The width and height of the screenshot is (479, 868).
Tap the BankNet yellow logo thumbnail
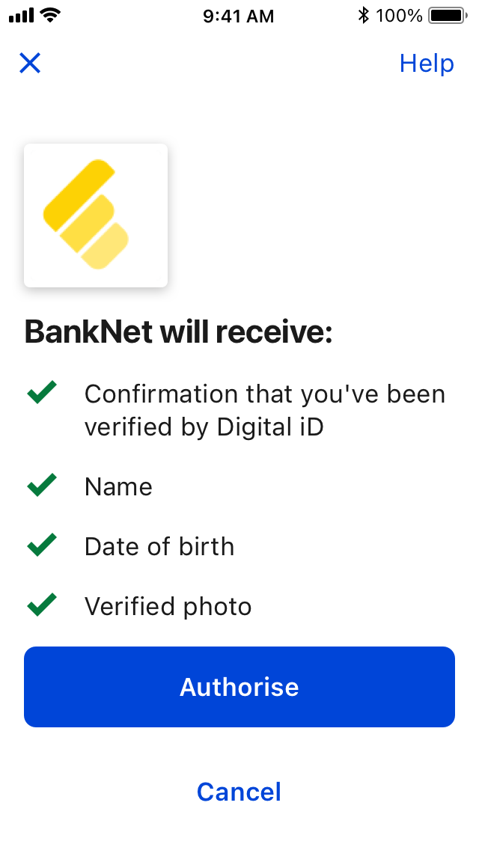tap(96, 216)
